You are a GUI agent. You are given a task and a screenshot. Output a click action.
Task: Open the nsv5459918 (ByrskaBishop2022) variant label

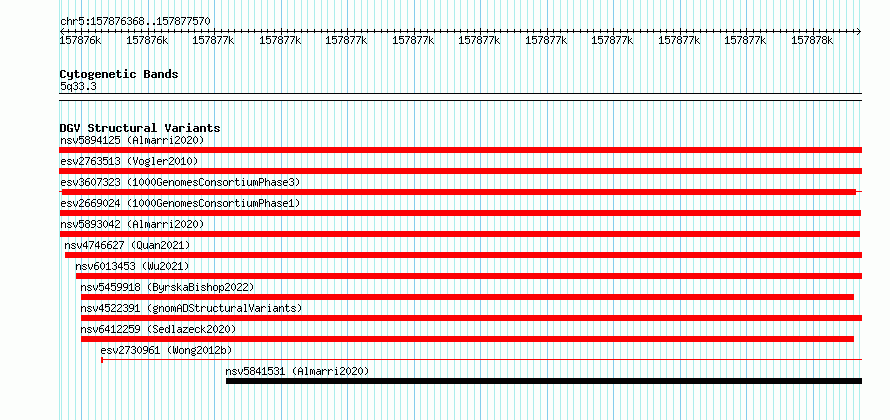pyautogui.click(x=167, y=287)
